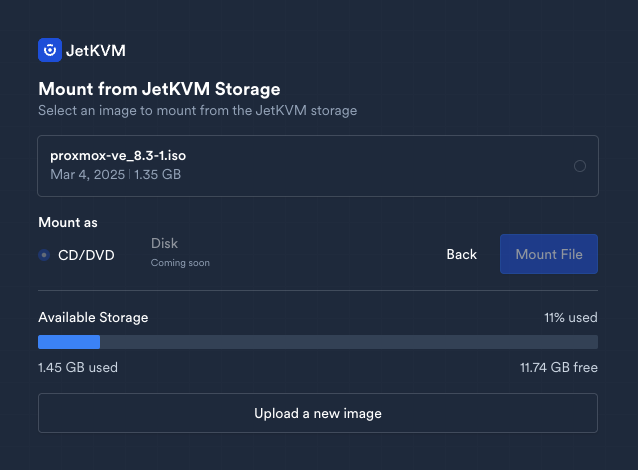
Task: Click the Mar 4, 2025 date text
Action: click(x=88, y=175)
